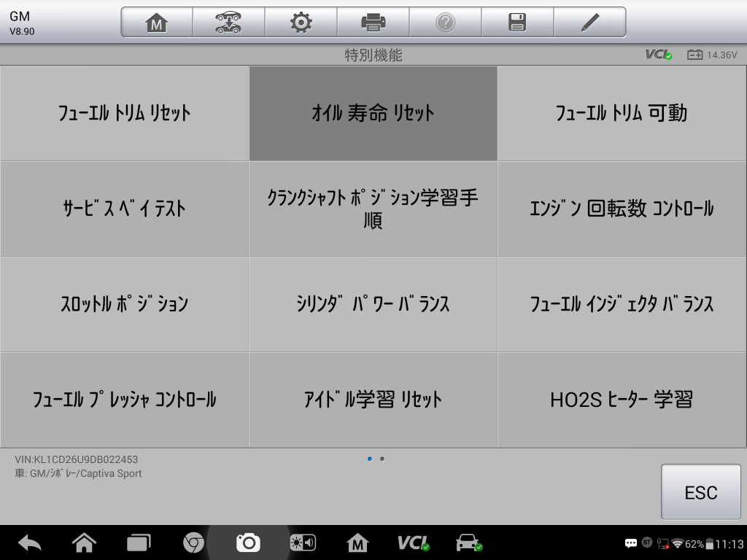Viewport: 747px width, 560px height.
Task: Tap the Android back arrow
Action: [30, 542]
